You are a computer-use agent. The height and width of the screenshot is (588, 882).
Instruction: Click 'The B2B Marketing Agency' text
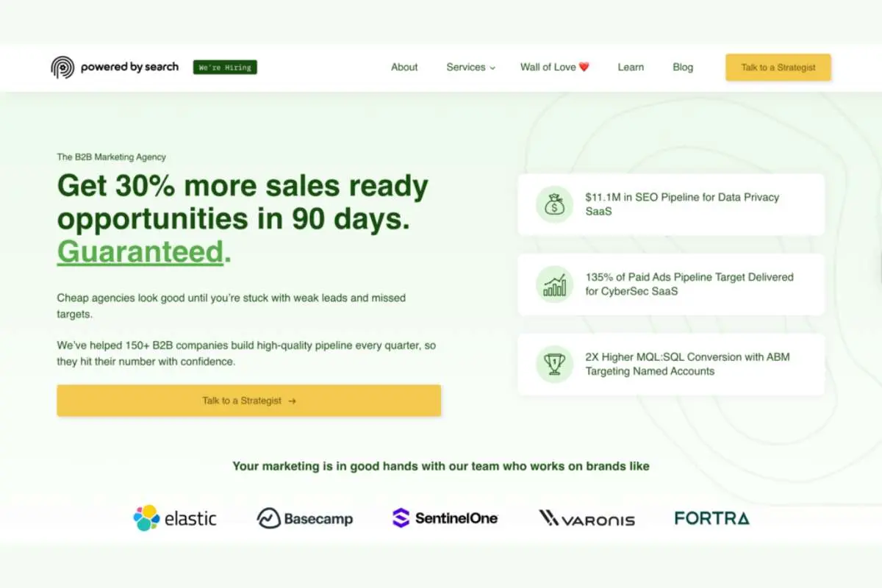coord(112,157)
